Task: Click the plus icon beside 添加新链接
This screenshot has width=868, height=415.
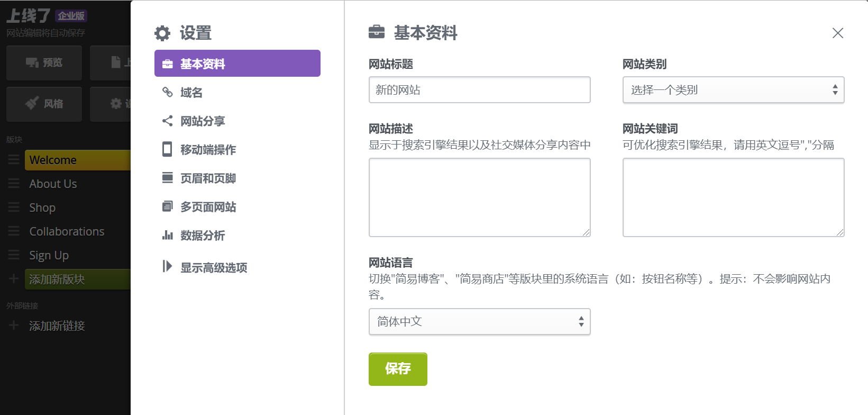Action: 14,326
